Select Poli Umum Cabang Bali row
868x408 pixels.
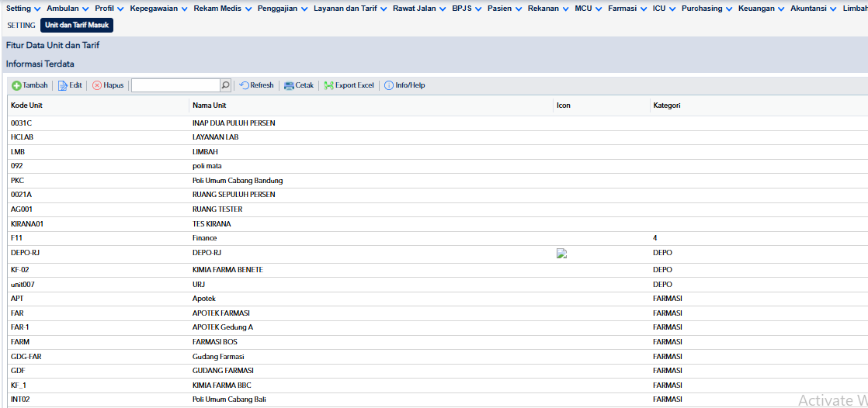pyautogui.click(x=438, y=399)
